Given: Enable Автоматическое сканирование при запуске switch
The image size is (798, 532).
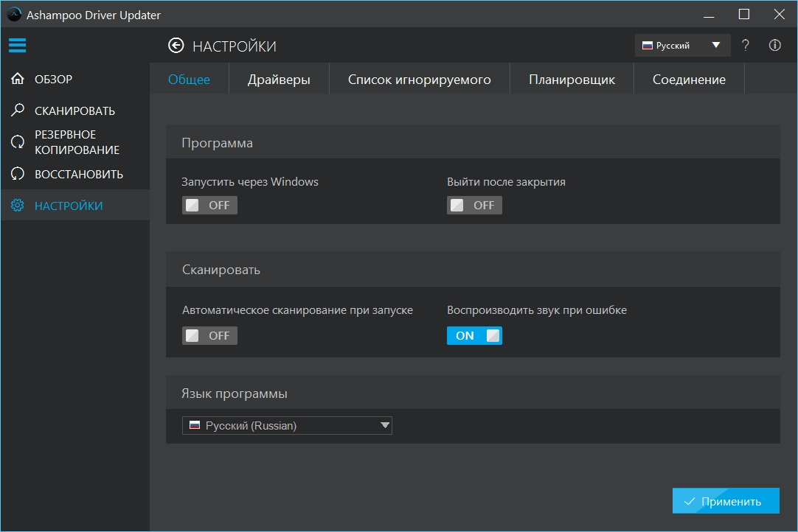Looking at the screenshot, I should pos(209,336).
